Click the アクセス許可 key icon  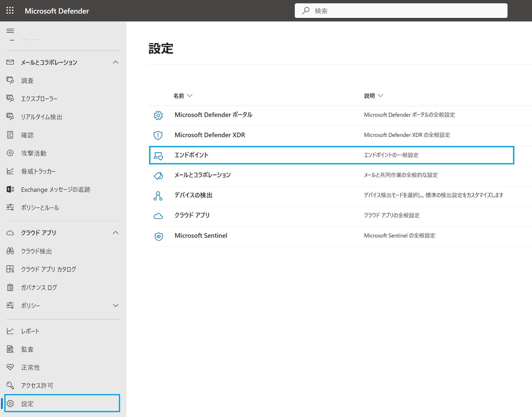pos(10,385)
